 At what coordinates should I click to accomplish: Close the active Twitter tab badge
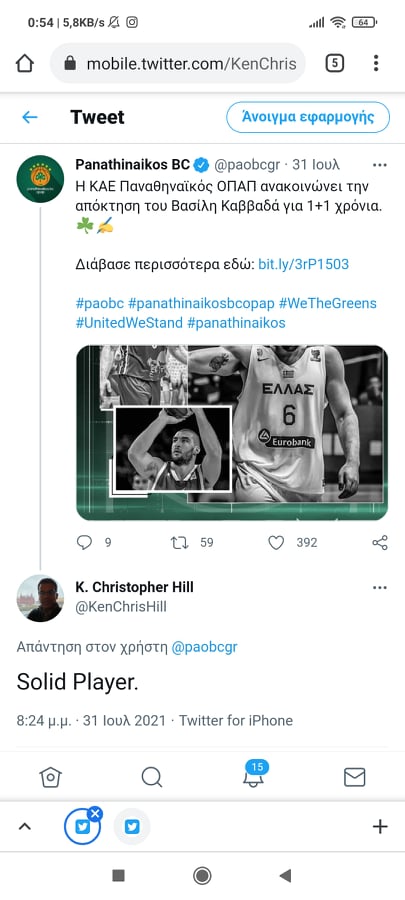(95, 813)
